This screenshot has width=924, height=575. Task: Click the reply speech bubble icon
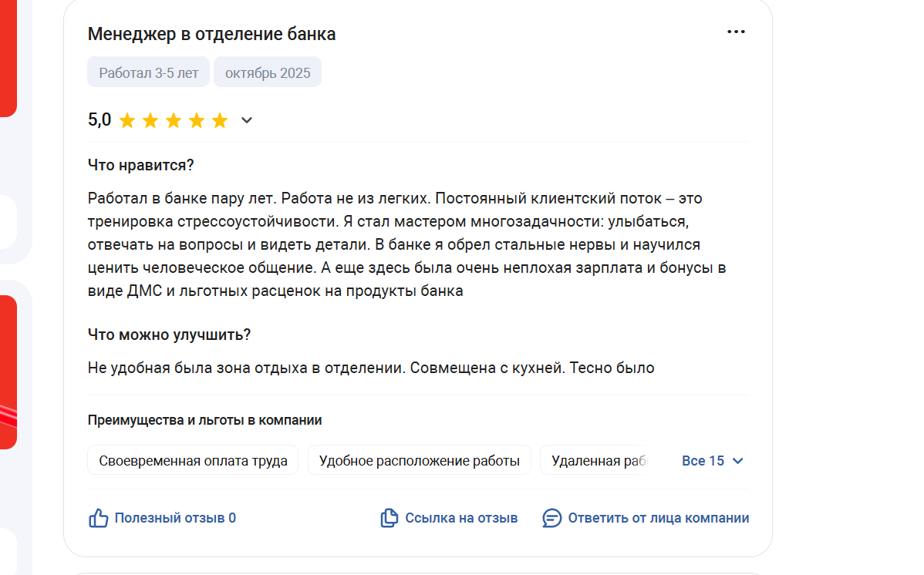pos(551,518)
